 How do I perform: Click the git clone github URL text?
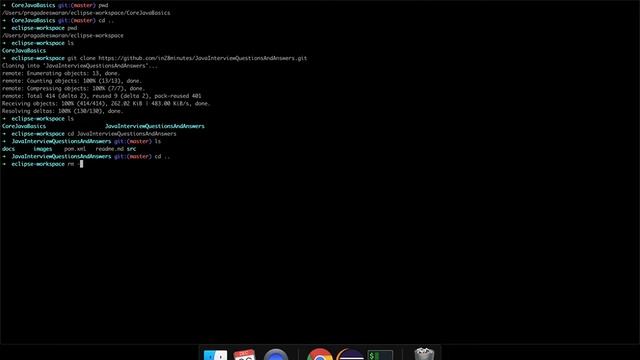[202, 58]
